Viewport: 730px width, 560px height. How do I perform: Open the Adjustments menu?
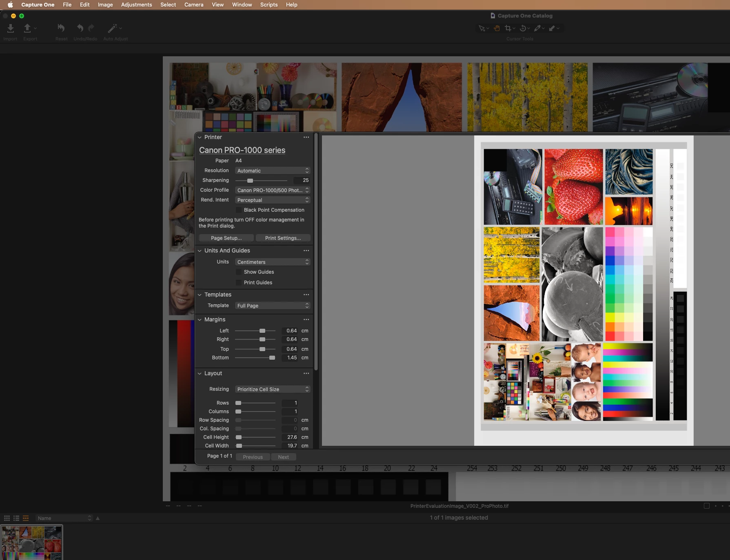pyautogui.click(x=136, y=5)
